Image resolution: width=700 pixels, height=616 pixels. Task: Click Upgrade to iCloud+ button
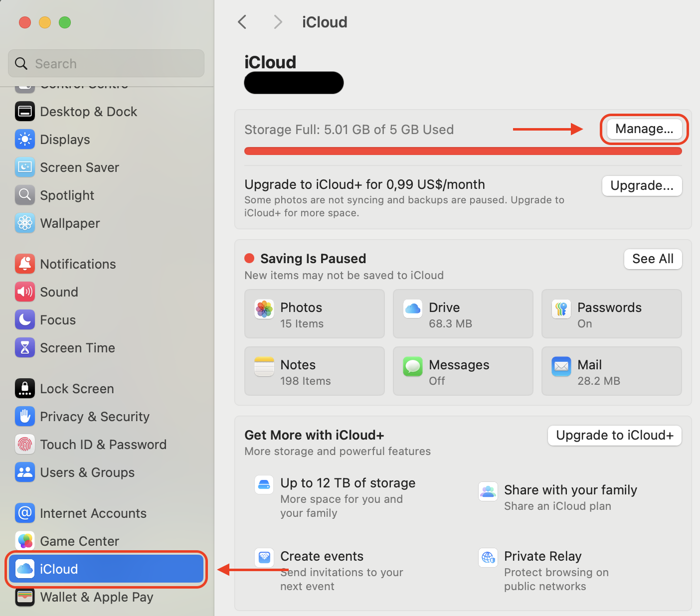[614, 435]
